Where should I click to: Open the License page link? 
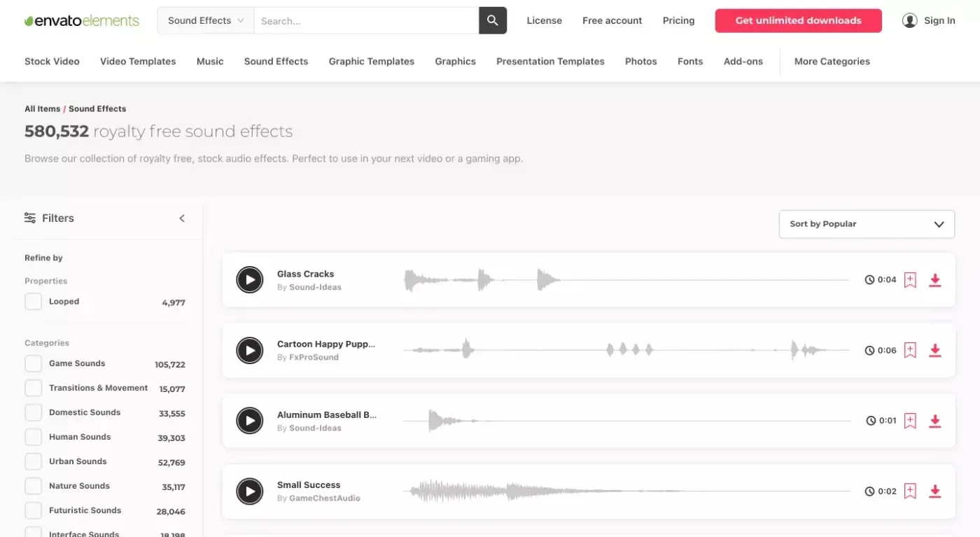pyautogui.click(x=545, y=20)
